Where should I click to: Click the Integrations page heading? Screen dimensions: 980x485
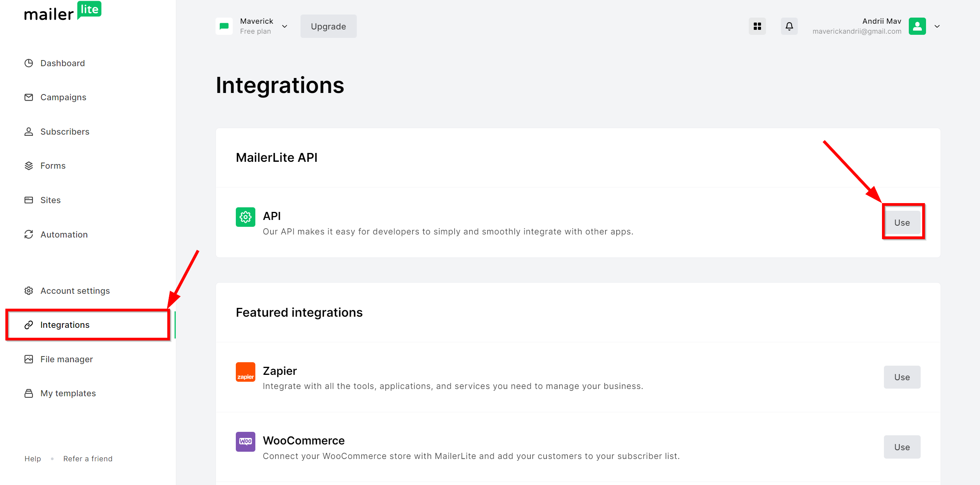click(280, 85)
